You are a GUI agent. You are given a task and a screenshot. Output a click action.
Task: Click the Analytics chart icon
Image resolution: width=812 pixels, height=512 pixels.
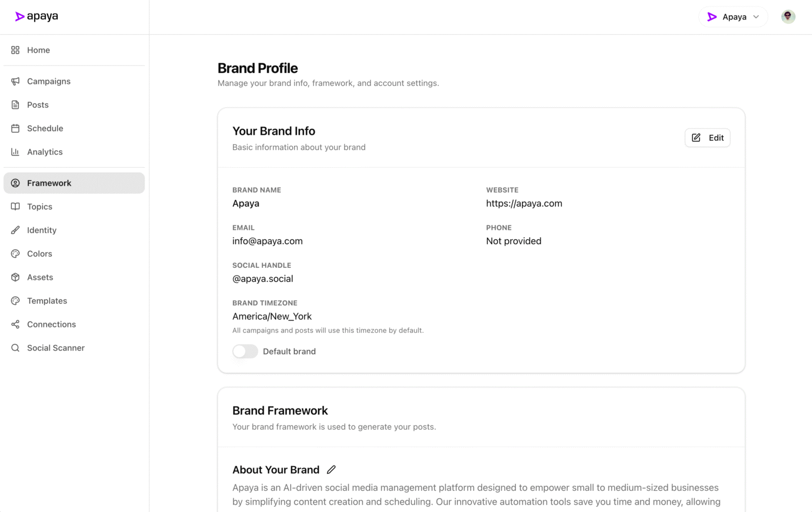coord(16,152)
